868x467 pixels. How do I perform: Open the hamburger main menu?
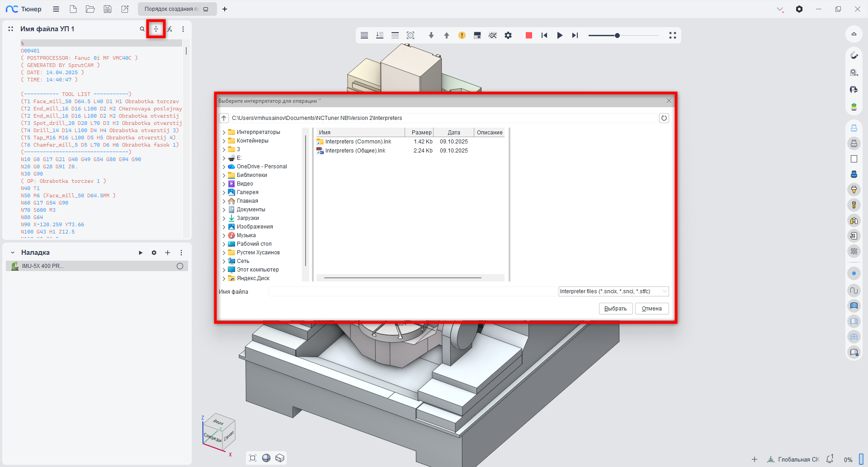[56, 9]
